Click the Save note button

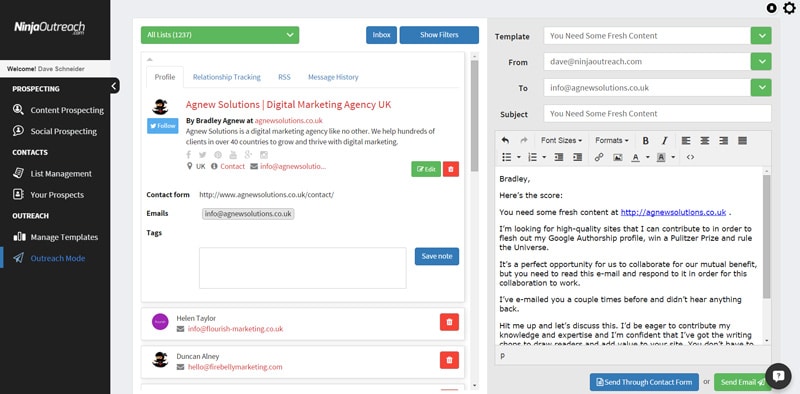[x=437, y=256]
